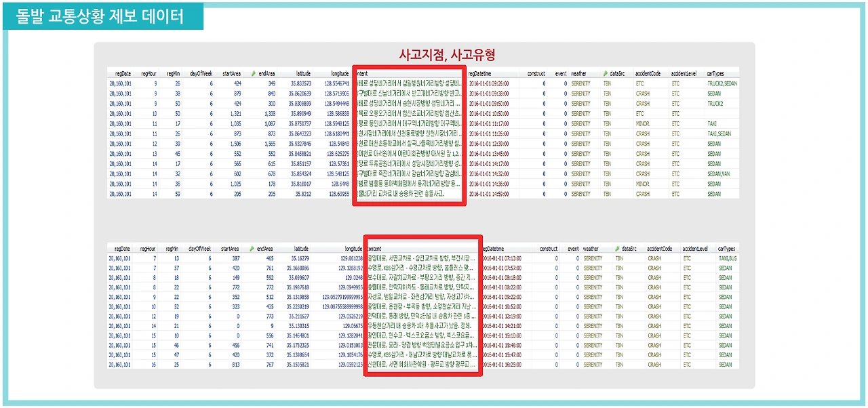This screenshot has height=408, width=868.
Task: Select datetime cell 2016-01-01 10:50:00
Action: pos(490,113)
